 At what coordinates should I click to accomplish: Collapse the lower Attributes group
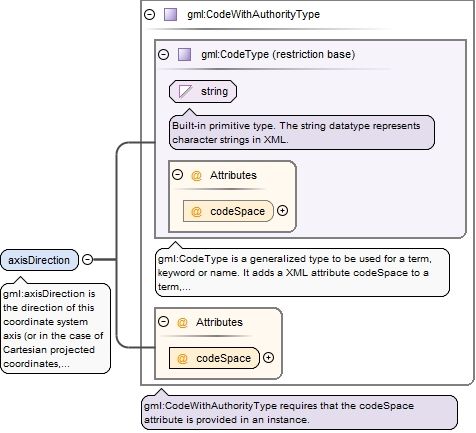click(163, 322)
